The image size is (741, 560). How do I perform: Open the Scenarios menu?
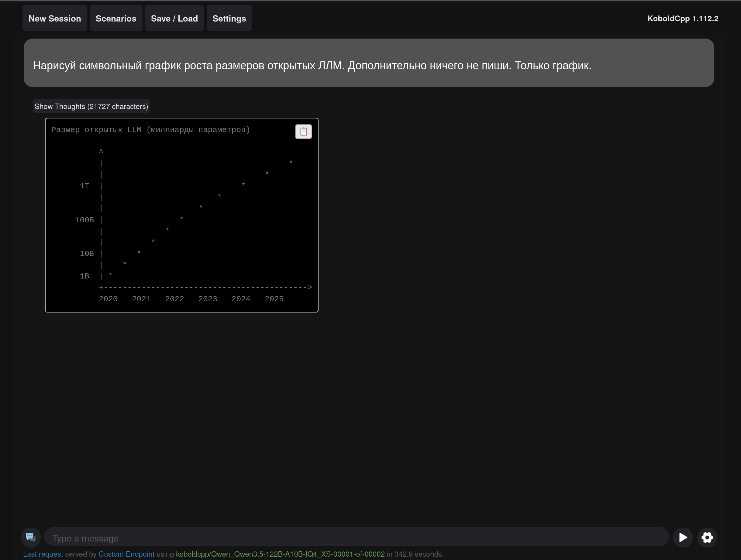click(116, 19)
